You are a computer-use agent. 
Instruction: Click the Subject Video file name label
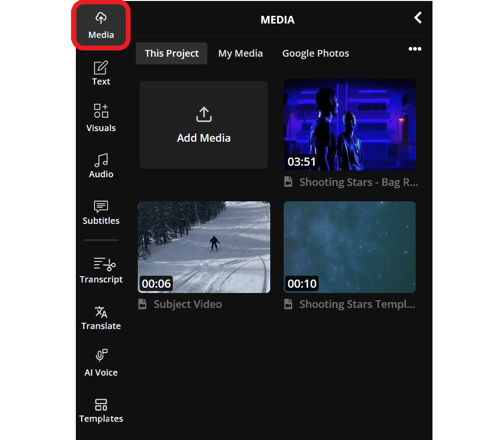(x=187, y=304)
